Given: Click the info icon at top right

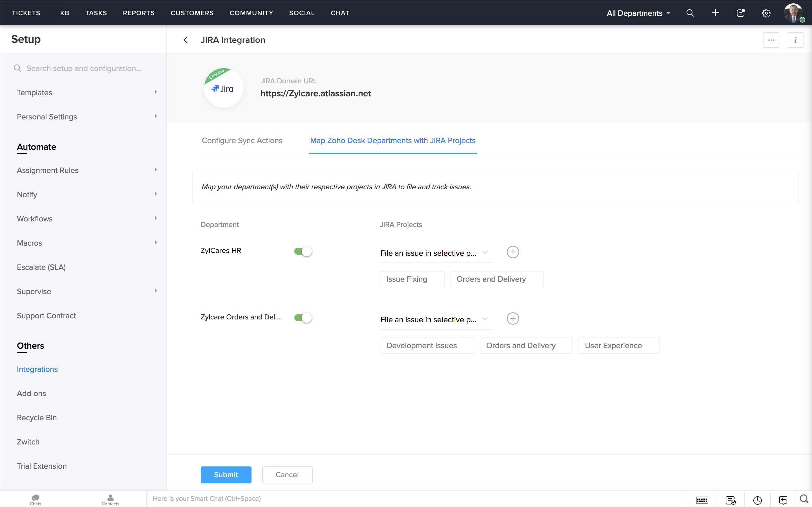Looking at the screenshot, I should pyautogui.click(x=795, y=40).
